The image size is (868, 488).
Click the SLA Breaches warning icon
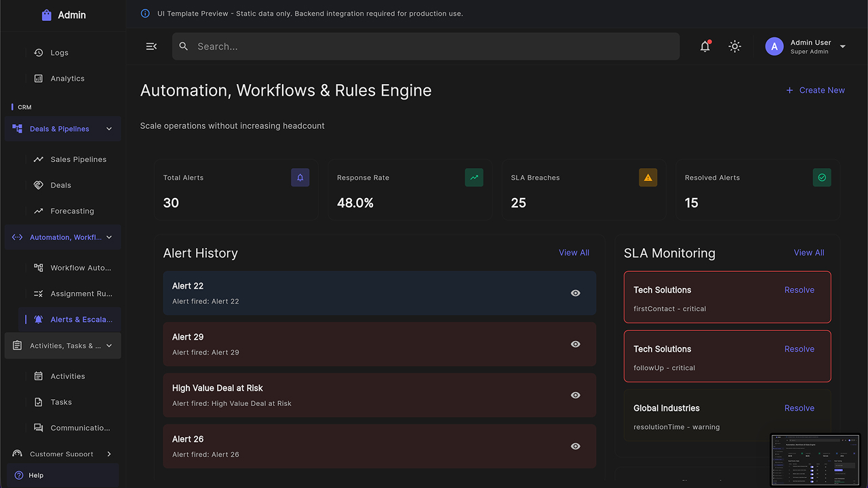click(648, 178)
